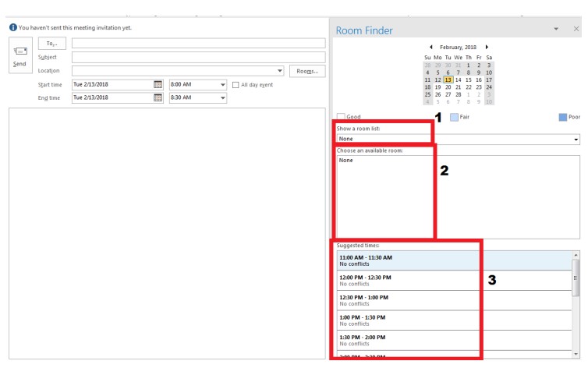Go to previous month in Room Finder calendar
588x368 pixels.
point(431,48)
